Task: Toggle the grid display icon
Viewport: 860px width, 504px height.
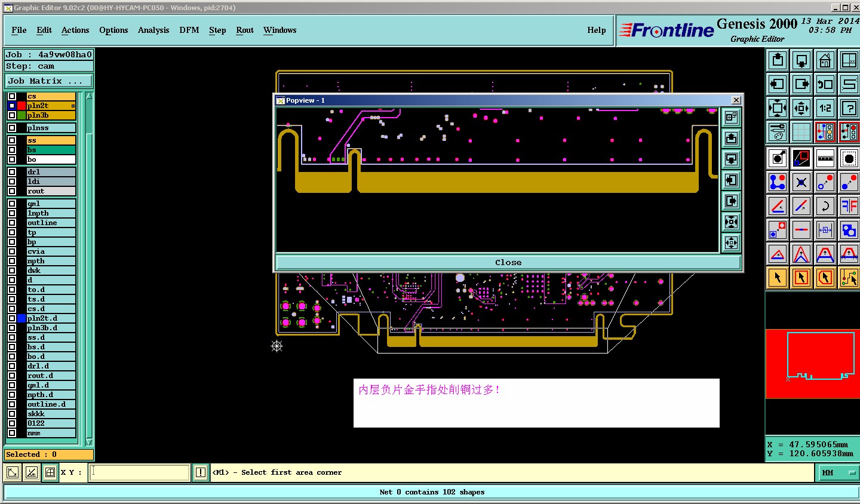Action: (801, 132)
